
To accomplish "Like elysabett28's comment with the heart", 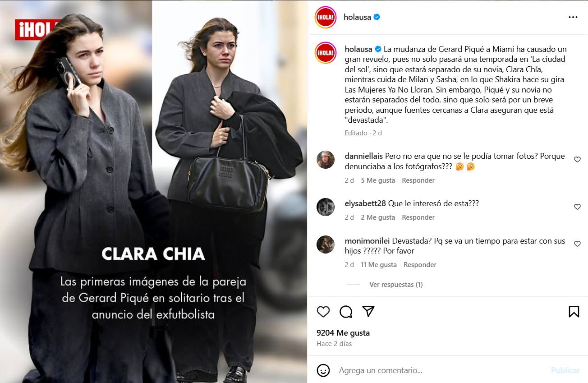I will pos(577,207).
